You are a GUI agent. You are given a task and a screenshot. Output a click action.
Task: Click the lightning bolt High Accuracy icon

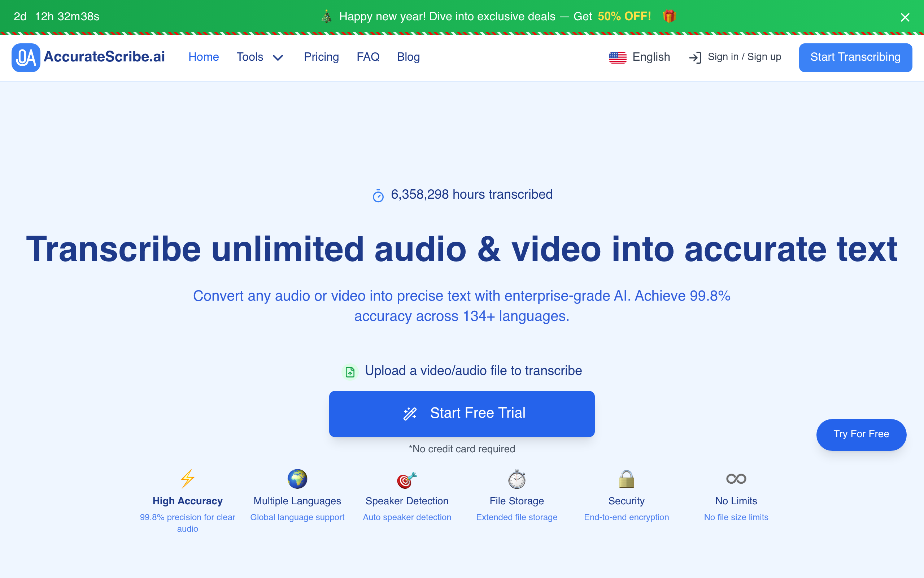(x=187, y=479)
